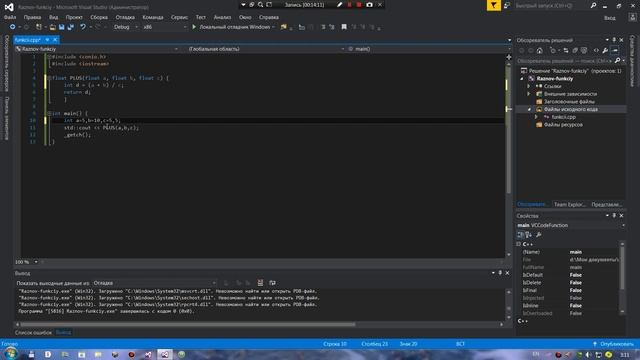This screenshot has width=640, height=360.
Task: Click the Save file toolbar icon
Action: (x=62, y=27)
